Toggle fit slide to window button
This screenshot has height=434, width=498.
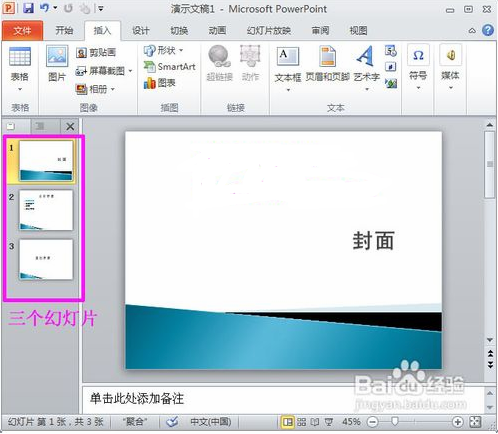pyautogui.click(x=475, y=422)
